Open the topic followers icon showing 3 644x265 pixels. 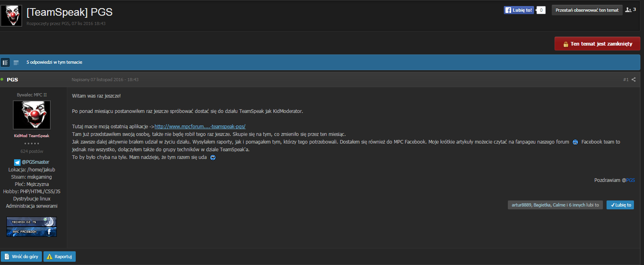click(630, 10)
